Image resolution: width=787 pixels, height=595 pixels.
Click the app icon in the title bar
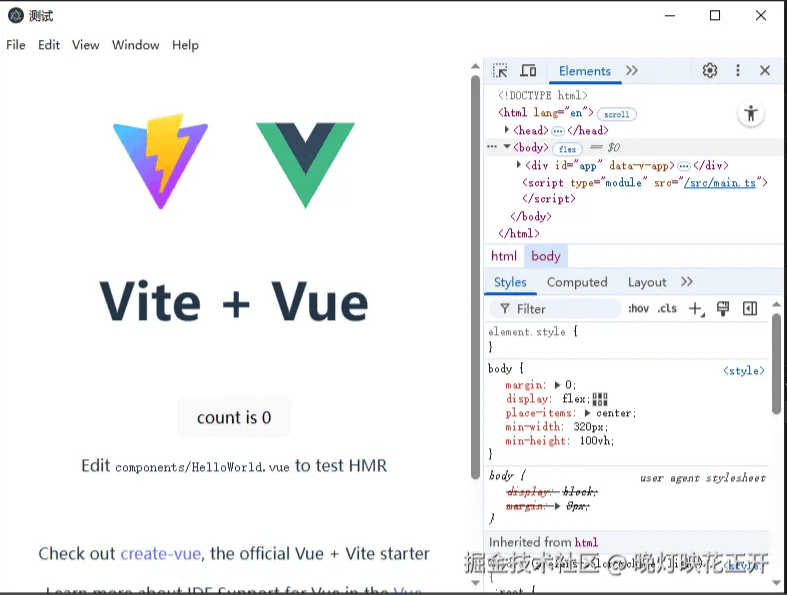pos(16,16)
